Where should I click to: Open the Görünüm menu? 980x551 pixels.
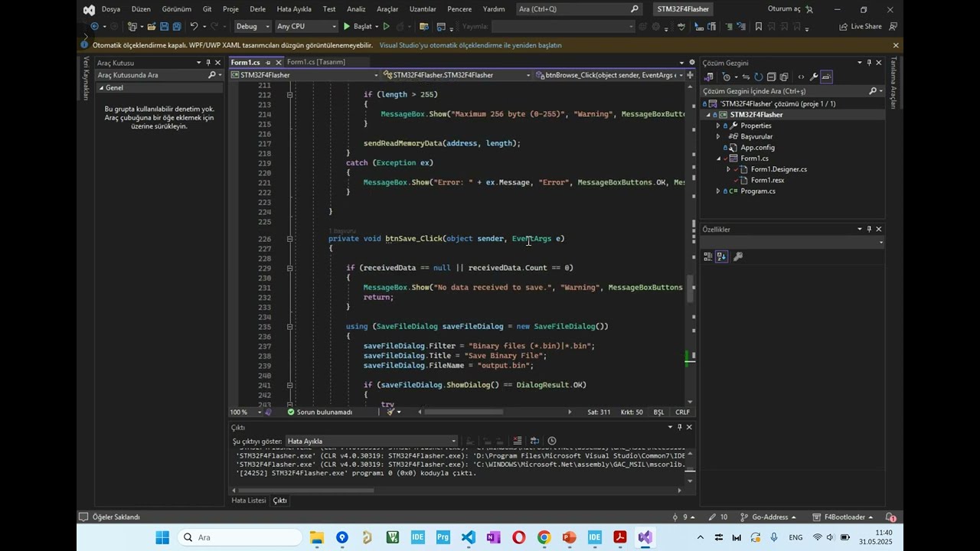pyautogui.click(x=176, y=9)
